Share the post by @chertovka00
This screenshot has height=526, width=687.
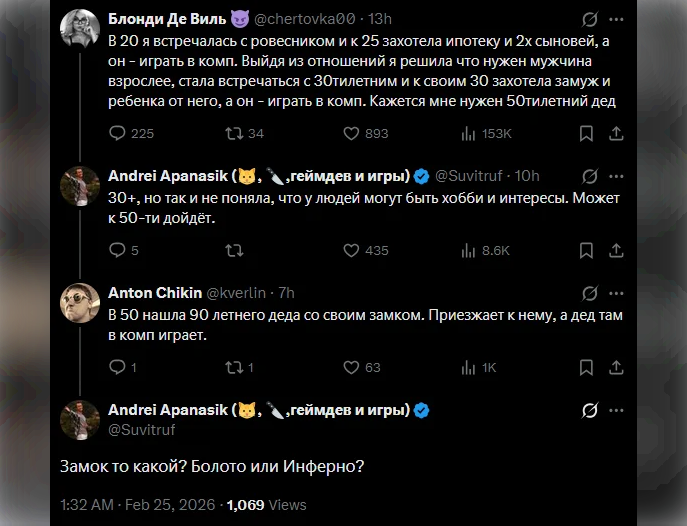(616, 134)
